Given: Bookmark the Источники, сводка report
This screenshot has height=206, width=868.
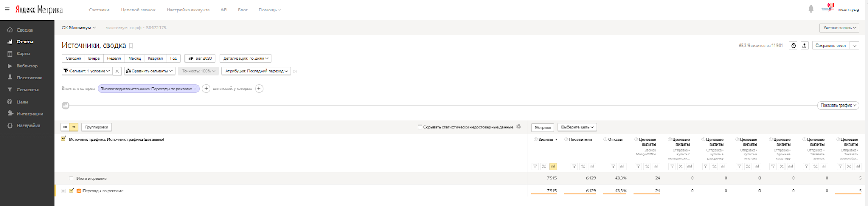Looking at the screenshot, I should click(x=131, y=46).
